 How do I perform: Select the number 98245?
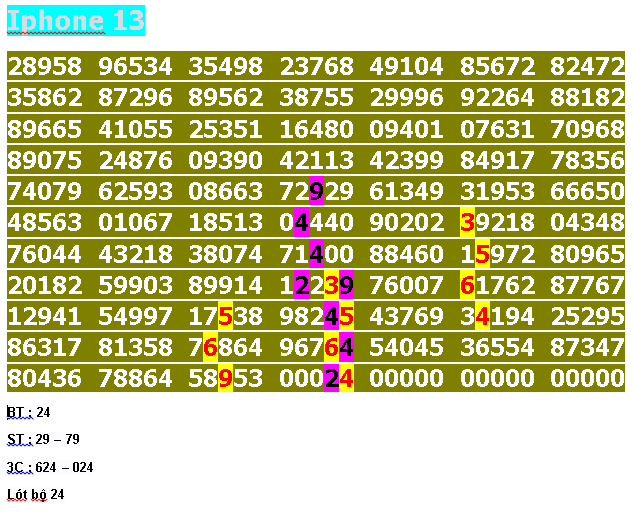pyautogui.click(x=316, y=317)
